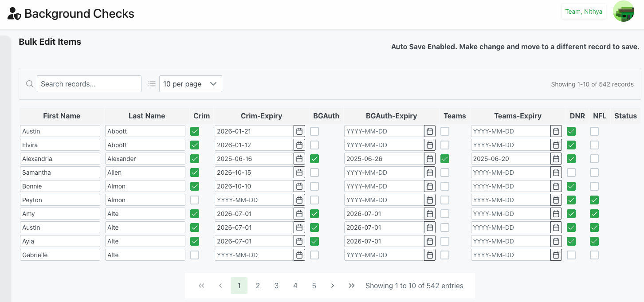Select page 2 in the pagination
The image size is (644, 302).
click(258, 286)
